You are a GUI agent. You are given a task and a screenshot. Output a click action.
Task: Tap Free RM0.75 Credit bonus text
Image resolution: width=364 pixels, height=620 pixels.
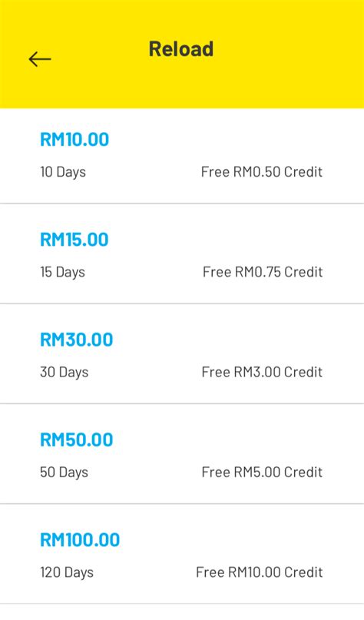pyautogui.click(x=263, y=272)
